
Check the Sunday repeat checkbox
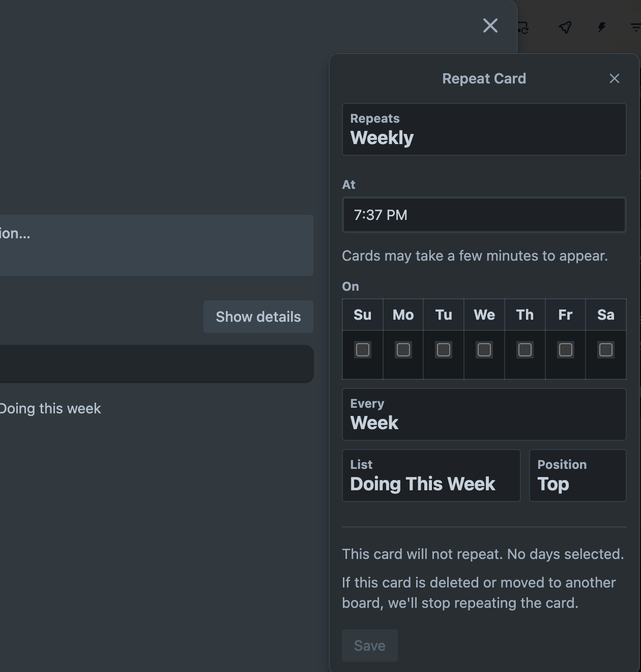click(x=363, y=350)
